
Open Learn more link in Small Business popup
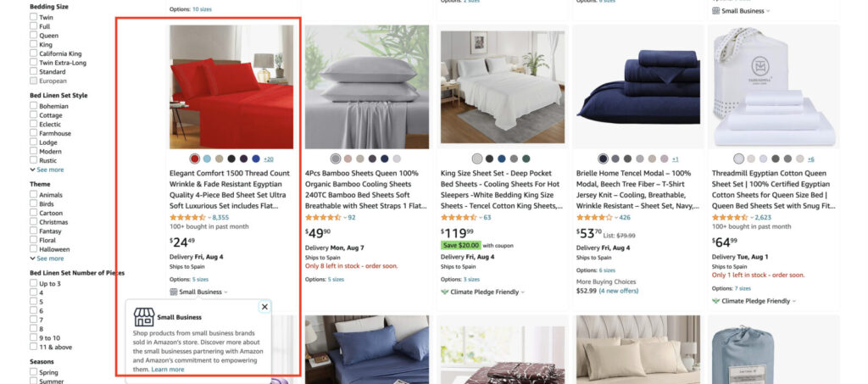tap(168, 369)
